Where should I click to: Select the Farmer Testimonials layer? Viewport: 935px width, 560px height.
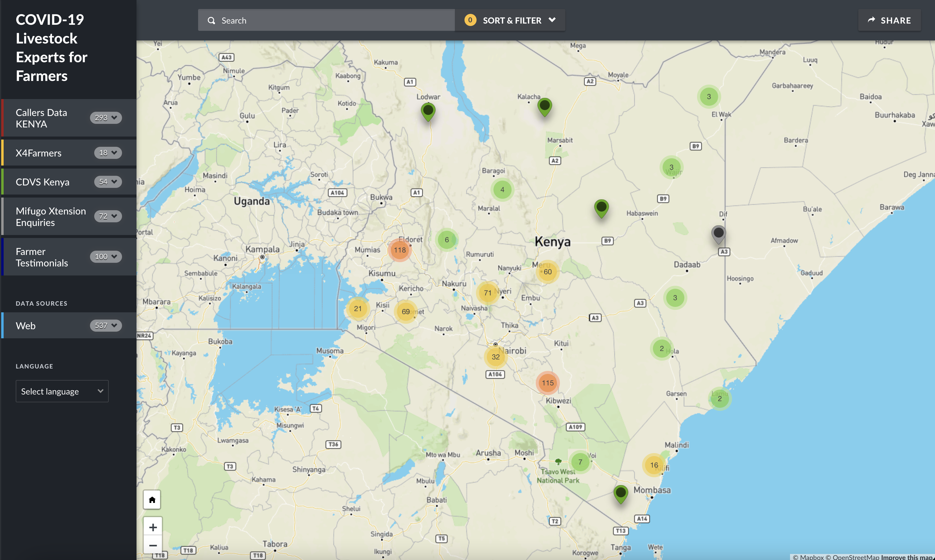click(x=42, y=257)
